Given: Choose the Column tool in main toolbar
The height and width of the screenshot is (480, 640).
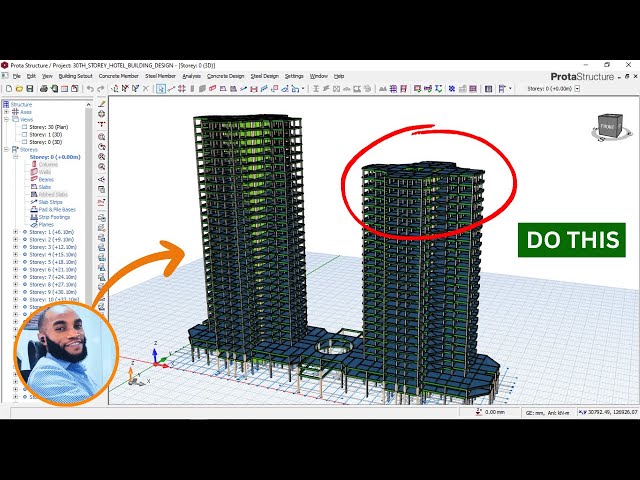Looking at the screenshot, I should (x=192, y=89).
